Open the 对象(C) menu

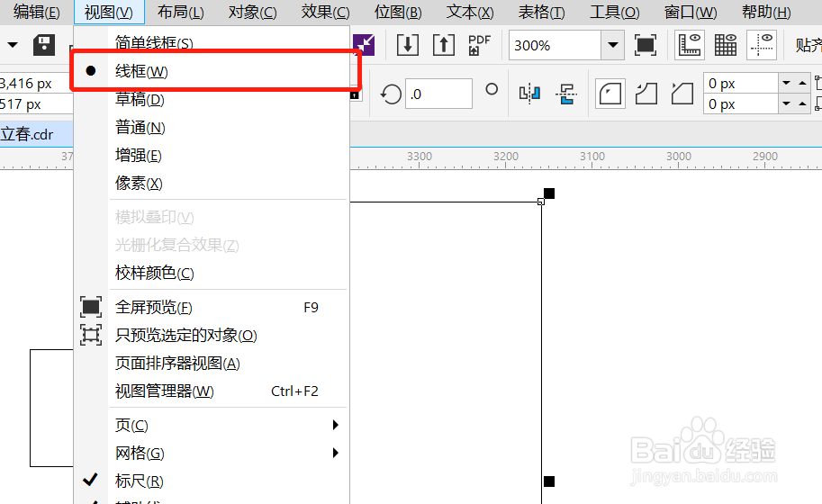253,12
